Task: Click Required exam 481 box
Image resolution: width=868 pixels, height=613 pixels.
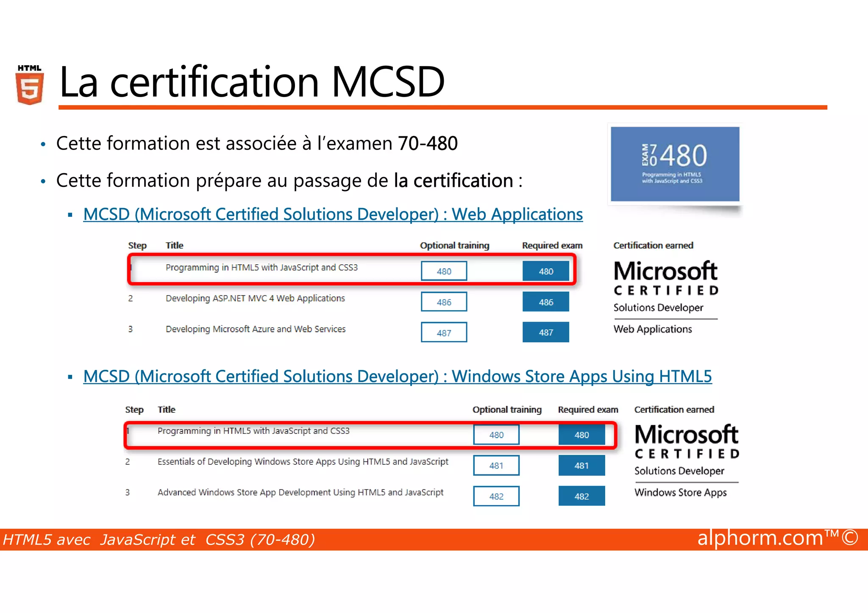Action: coord(581,466)
